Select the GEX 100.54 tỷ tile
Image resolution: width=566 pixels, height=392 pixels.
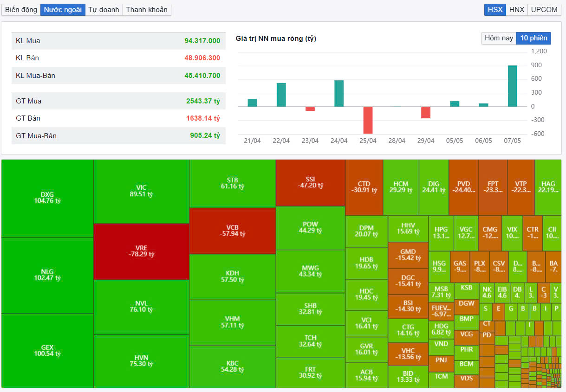click(x=47, y=351)
